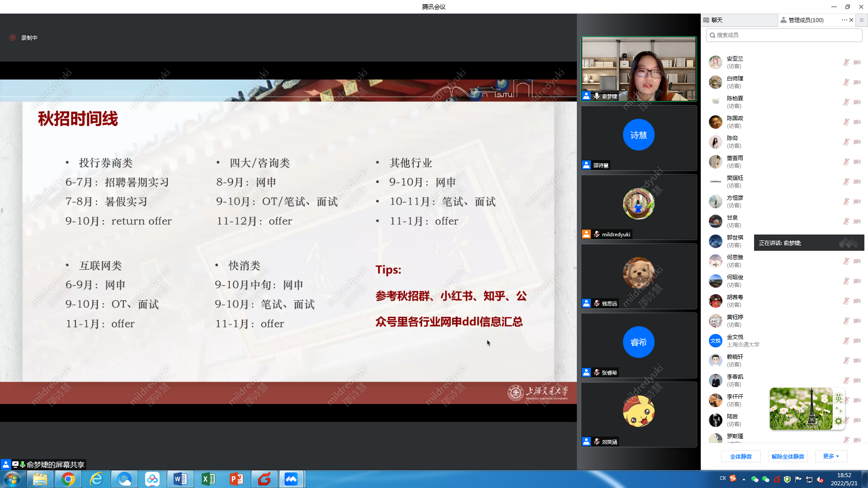Select 钱思远's participant tile
The height and width of the screenshot is (488, 868).
[638, 276]
